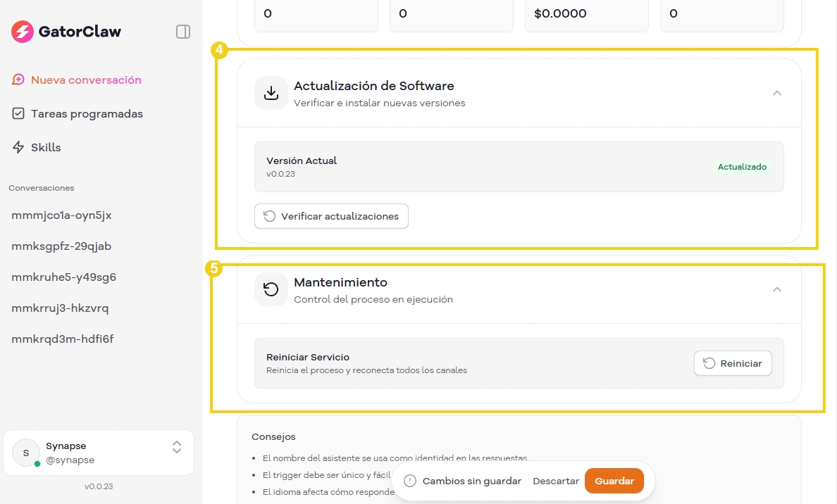837x504 pixels.
Task: Click the GatorClaw lightning logo icon
Action: [x=23, y=32]
